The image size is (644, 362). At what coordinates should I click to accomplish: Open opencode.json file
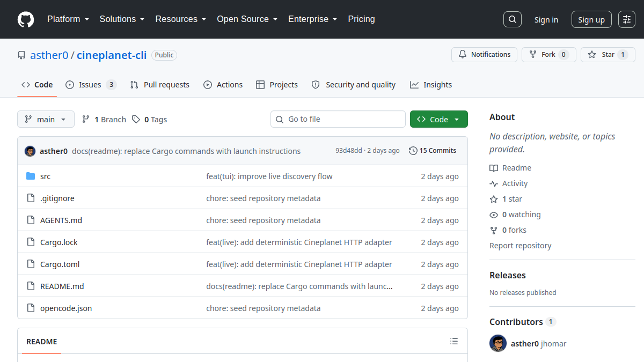(x=66, y=308)
